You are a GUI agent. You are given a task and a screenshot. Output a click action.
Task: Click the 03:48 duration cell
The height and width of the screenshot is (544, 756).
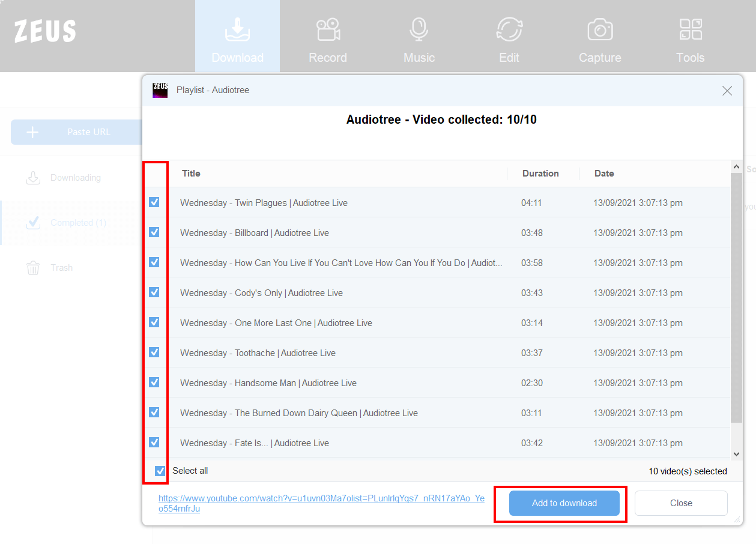531,233
